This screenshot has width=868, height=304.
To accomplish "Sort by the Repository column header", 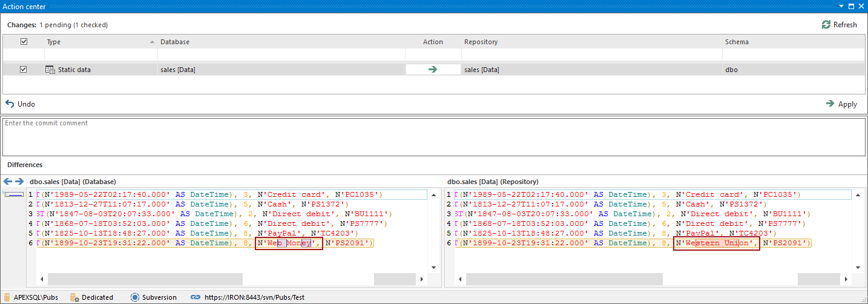I will point(481,42).
